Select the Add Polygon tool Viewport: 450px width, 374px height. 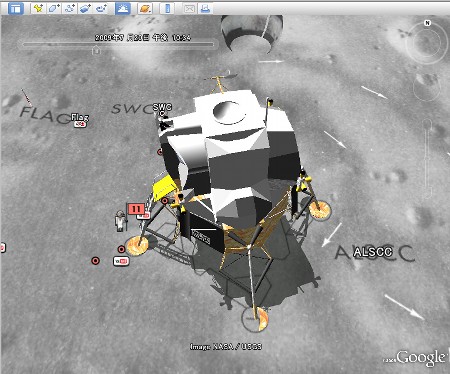[54, 8]
